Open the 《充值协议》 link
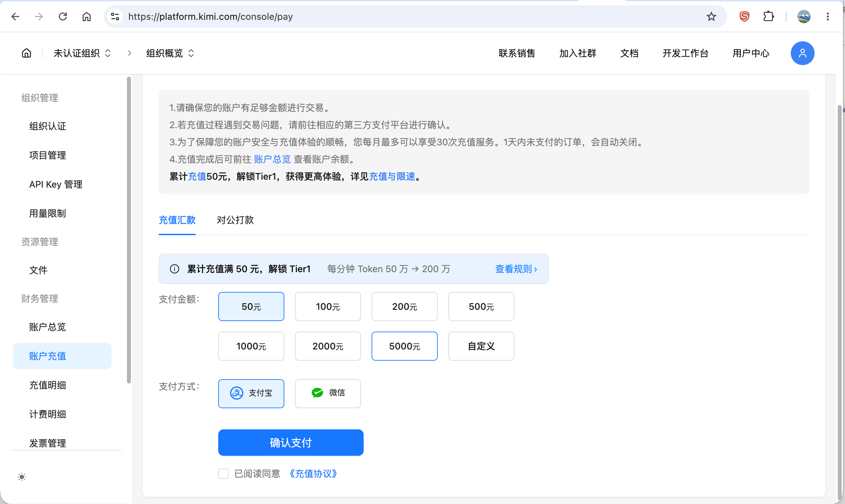The height and width of the screenshot is (504, 845). coord(313,473)
